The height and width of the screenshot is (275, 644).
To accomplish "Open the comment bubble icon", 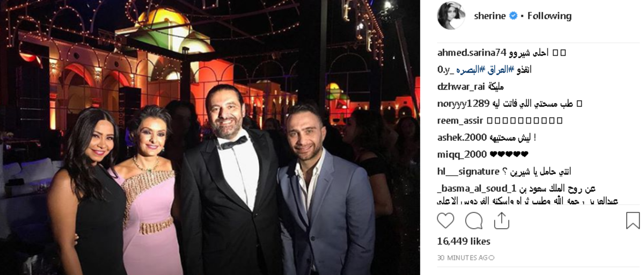I will tap(474, 220).
